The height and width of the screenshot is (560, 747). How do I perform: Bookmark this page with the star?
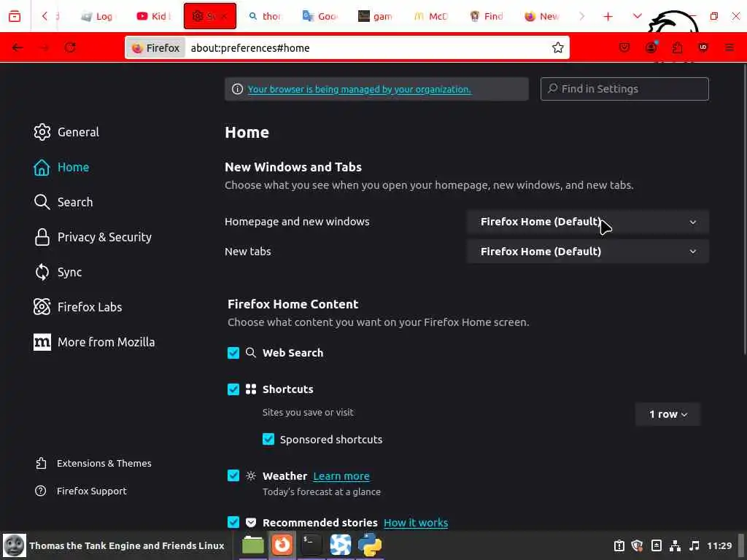pyautogui.click(x=558, y=47)
